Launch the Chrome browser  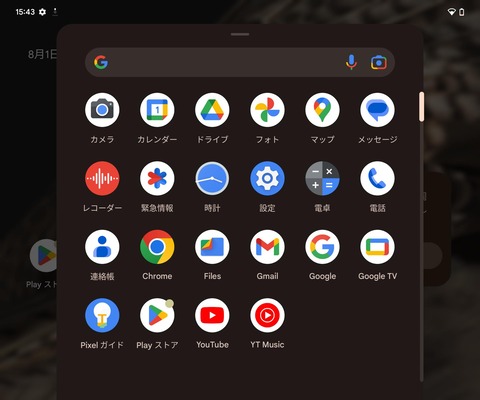pyautogui.click(x=157, y=247)
